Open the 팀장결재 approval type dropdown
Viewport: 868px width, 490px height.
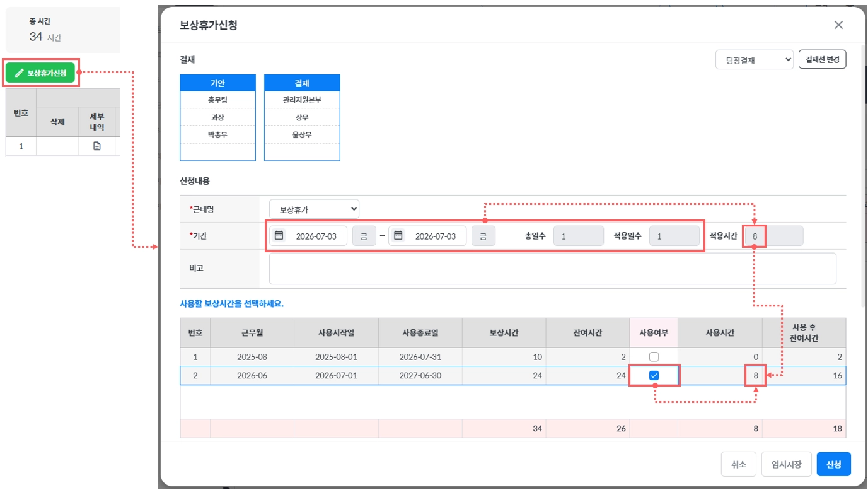[x=755, y=60]
